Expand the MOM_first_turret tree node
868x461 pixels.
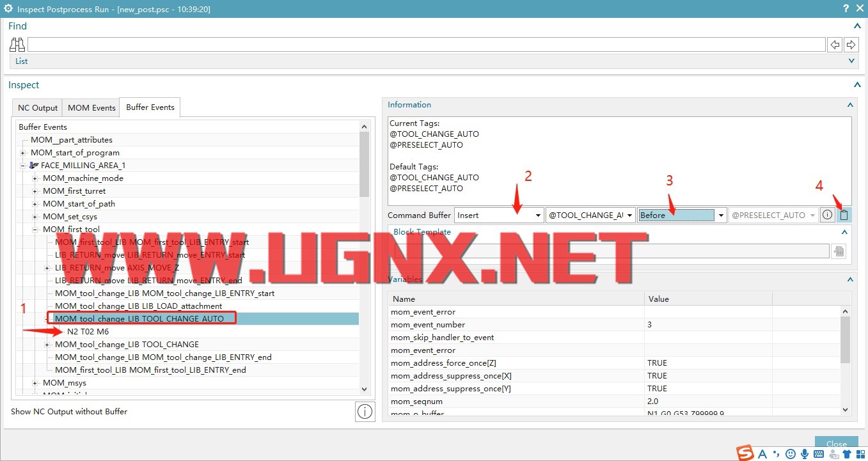35,191
